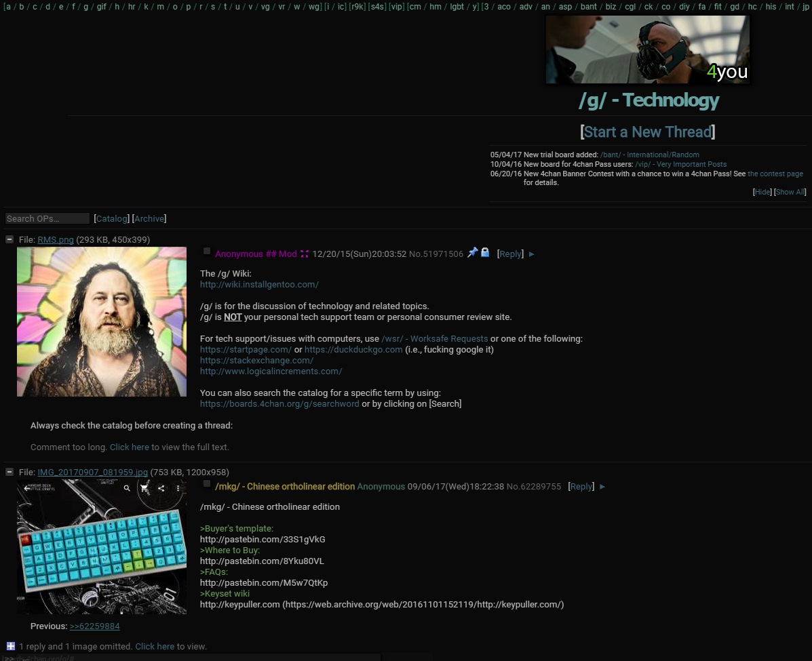This screenshot has height=661, width=812.
Task: Hide the news banner via [Hide]
Action: tap(762, 192)
